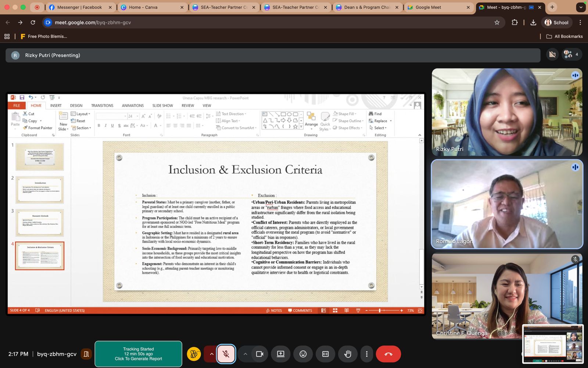Raise your hand in the meeting
The height and width of the screenshot is (368, 588).
347,354
